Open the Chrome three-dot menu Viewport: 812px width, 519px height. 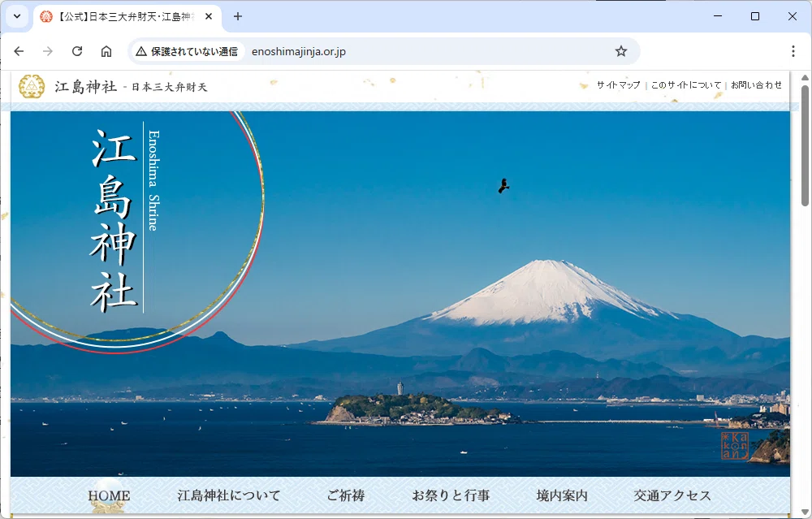pyautogui.click(x=793, y=51)
